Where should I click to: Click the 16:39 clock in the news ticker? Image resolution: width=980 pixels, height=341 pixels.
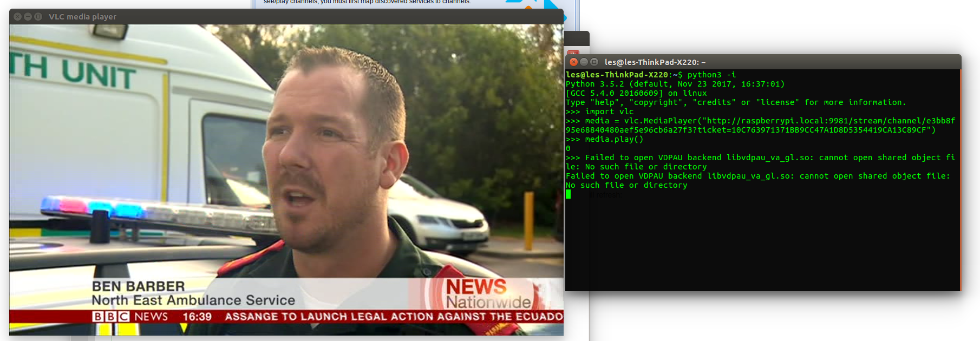(197, 317)
